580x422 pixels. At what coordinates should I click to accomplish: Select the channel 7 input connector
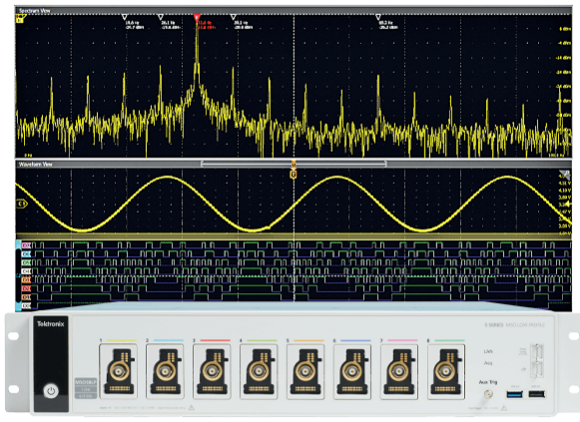399,371
